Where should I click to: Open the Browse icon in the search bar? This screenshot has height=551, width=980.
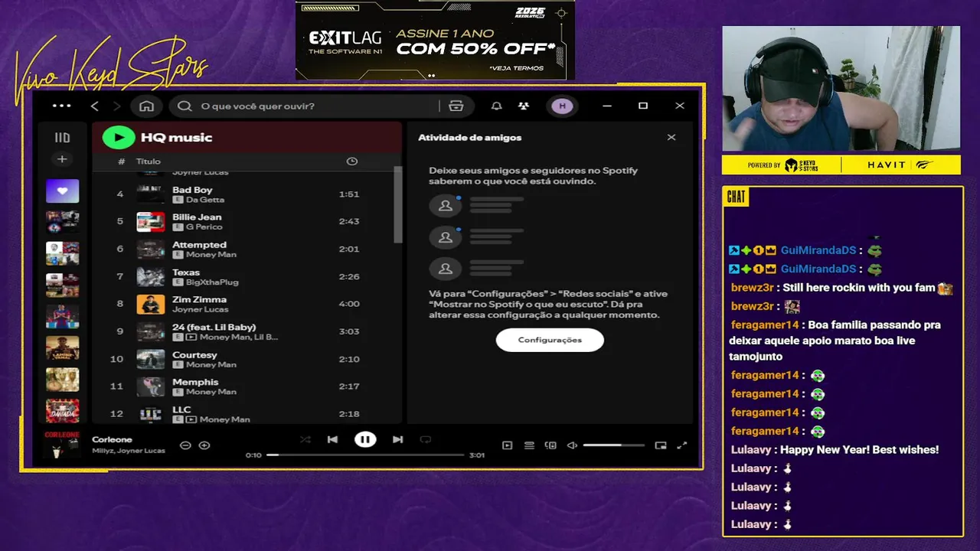point(456,106)
